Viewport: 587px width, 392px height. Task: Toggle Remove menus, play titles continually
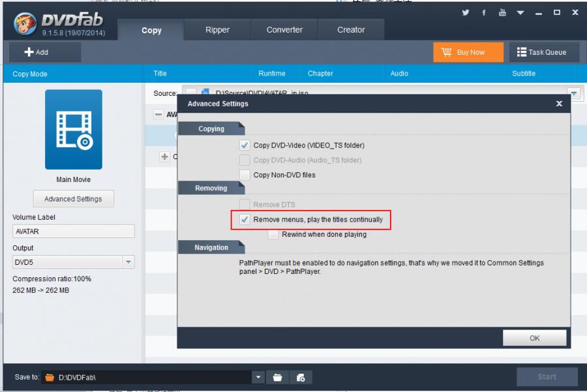(245, 220)
